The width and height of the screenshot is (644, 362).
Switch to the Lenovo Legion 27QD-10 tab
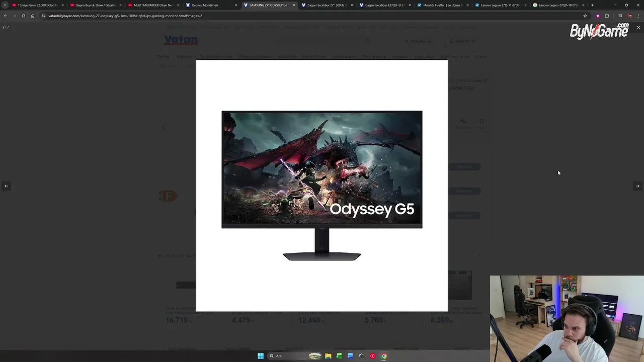coord(558,5)
